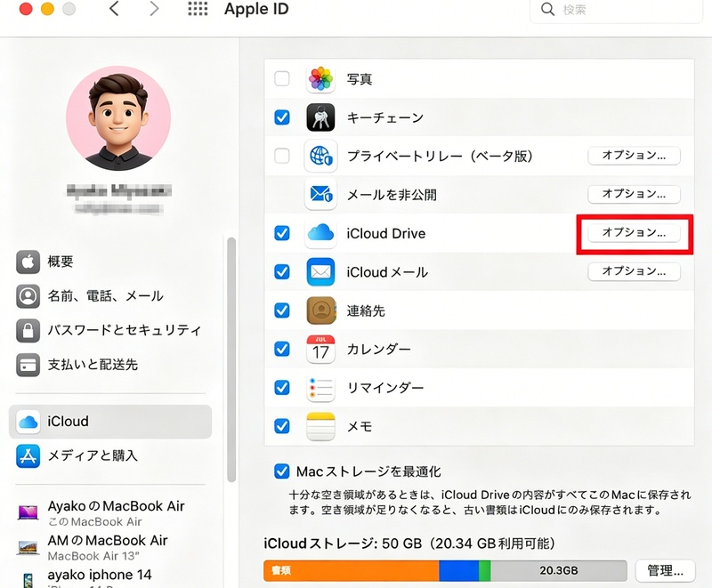Click the Apple ID window title
The image size is (712, 588).
click(256, 9)
